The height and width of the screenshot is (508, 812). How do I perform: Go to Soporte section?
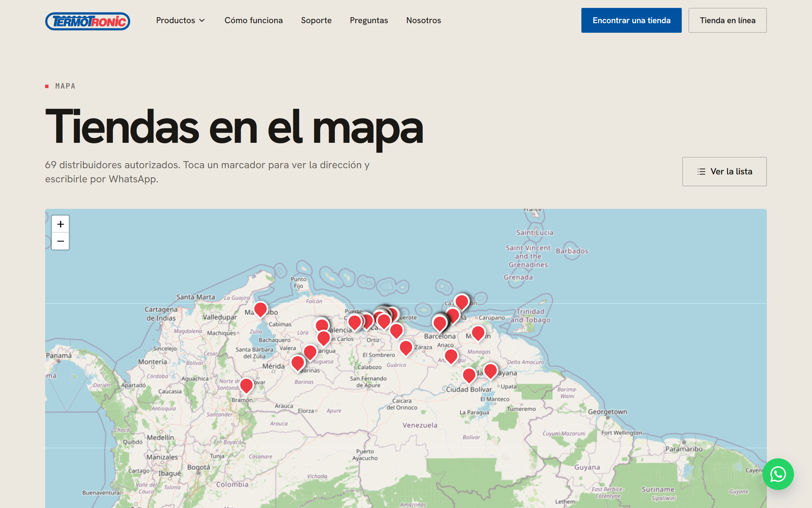[x=316, y=21]
